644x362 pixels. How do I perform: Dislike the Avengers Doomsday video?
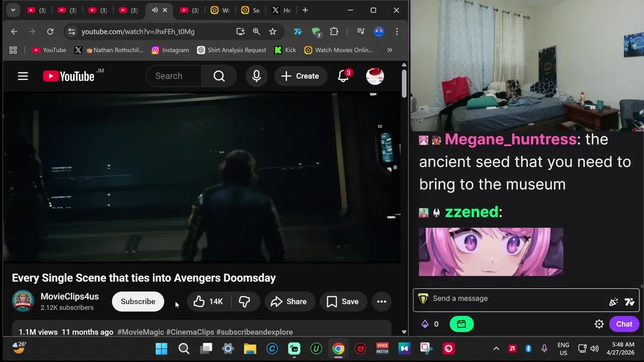point(245,301)
